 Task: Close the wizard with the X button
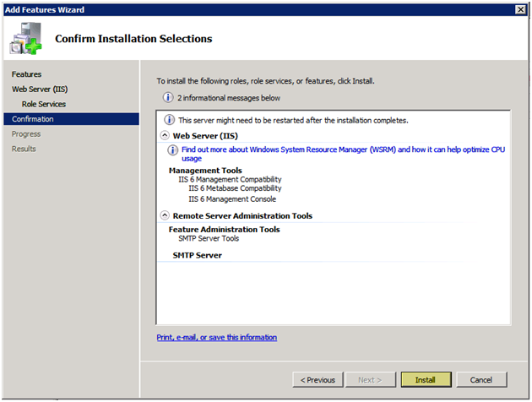[x=520, y=9]
